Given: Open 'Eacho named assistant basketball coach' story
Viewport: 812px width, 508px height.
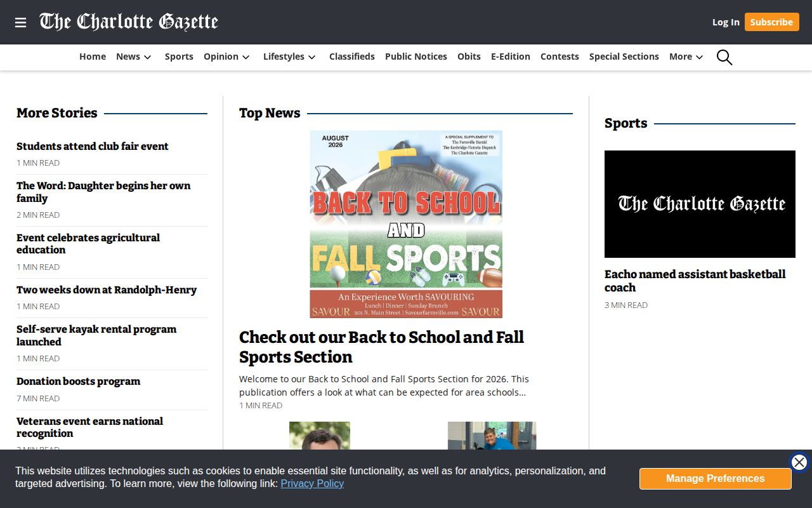Looking at the screenshot, I should [695, 281].
